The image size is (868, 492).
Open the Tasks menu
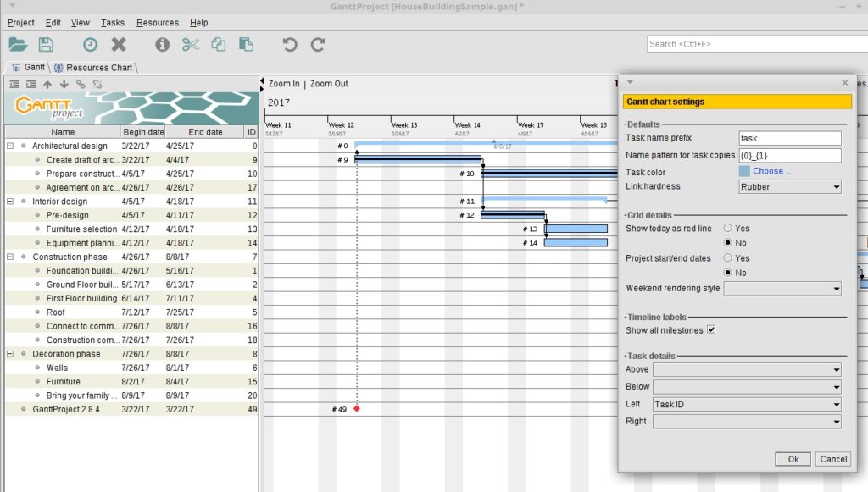(x=112, y=23)
